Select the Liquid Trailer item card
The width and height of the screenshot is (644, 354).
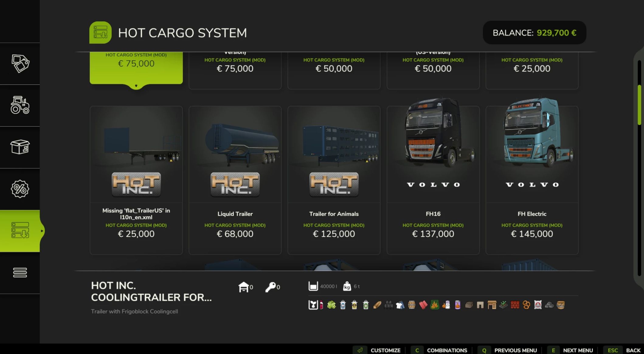click(x=235, y=180)
